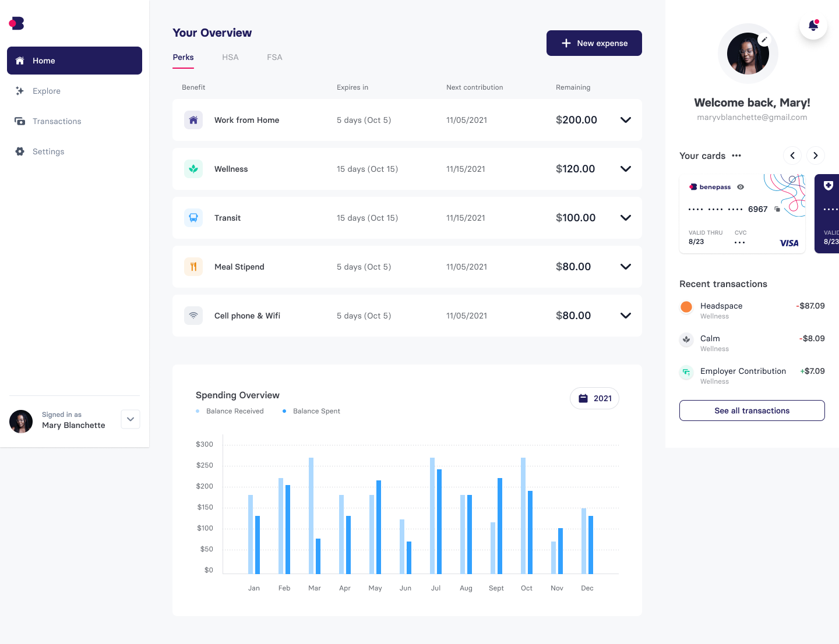Expand the Work from Home benefit row
The height and width of the screenshot is (644, 839).
click(626, 120)
